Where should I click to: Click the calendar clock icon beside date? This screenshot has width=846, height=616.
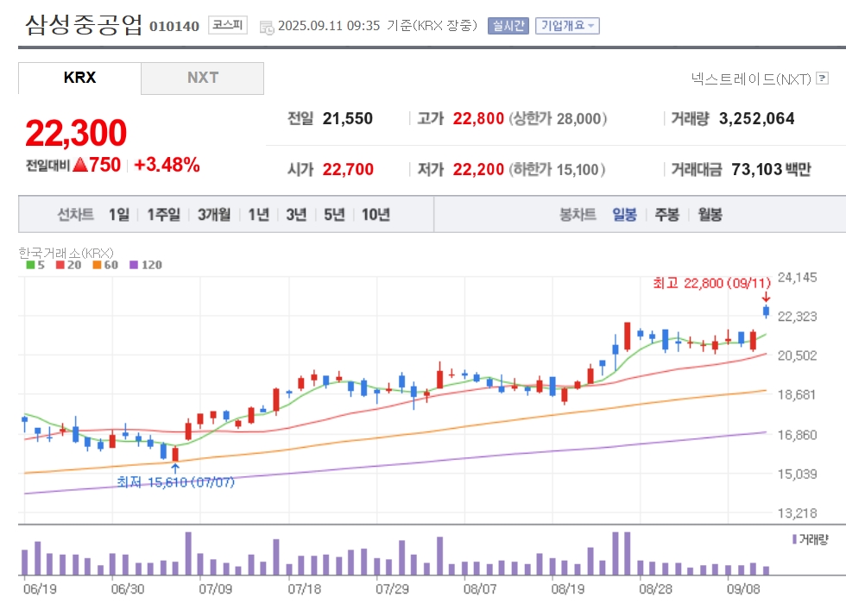267,28
